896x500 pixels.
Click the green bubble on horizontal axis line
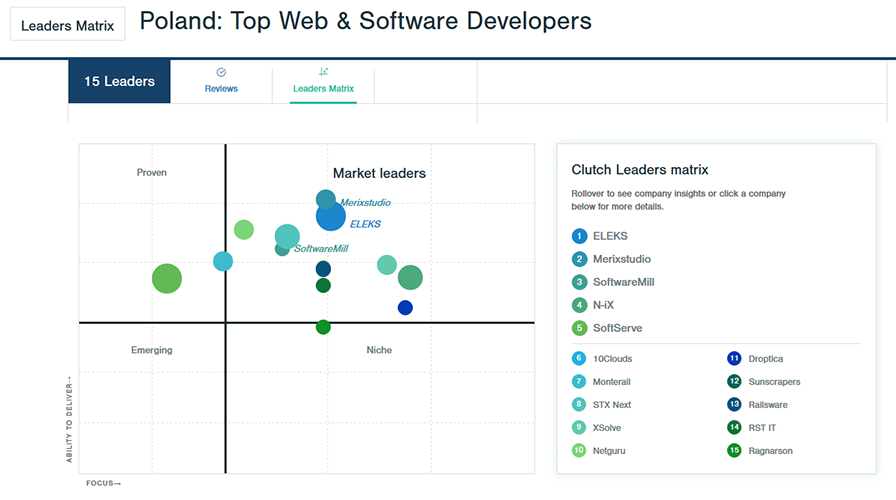[x=323, y=327]
